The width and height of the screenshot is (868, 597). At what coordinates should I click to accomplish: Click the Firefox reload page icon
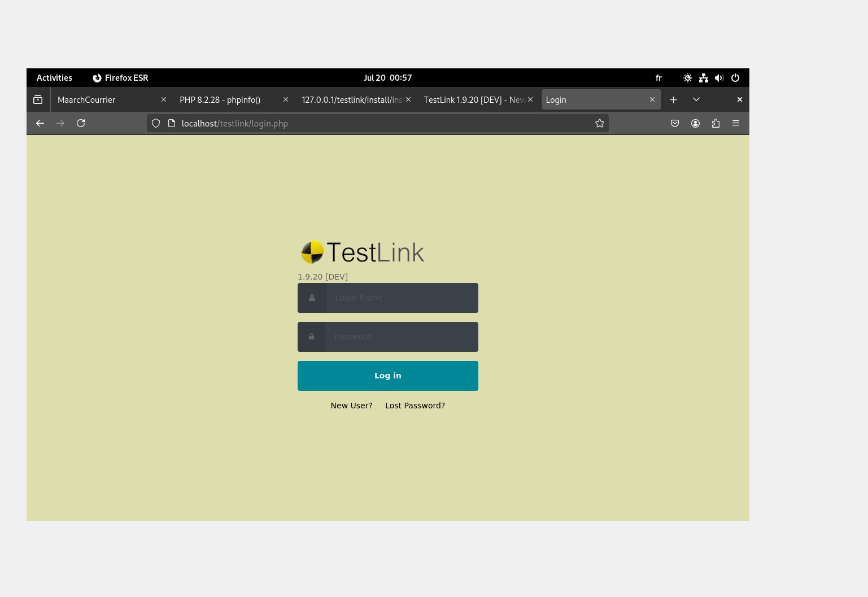[x=81, y=123]
